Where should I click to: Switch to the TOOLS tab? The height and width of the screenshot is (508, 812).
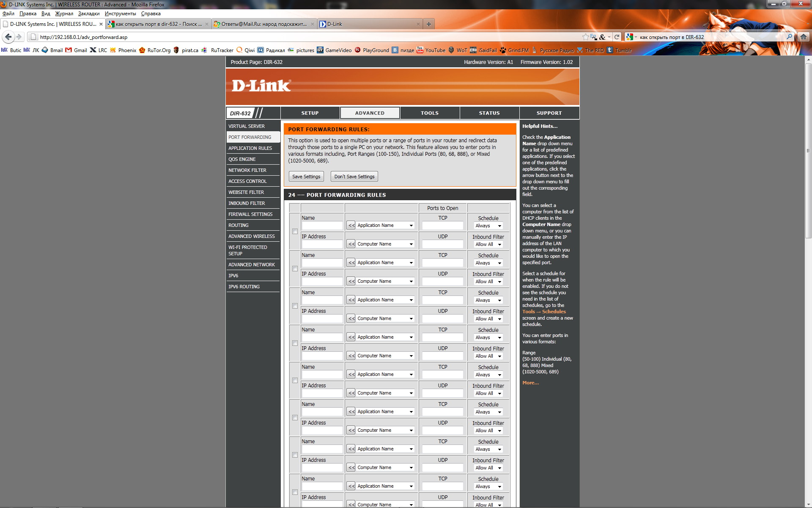pyautogui.click(x=429, y=113)
